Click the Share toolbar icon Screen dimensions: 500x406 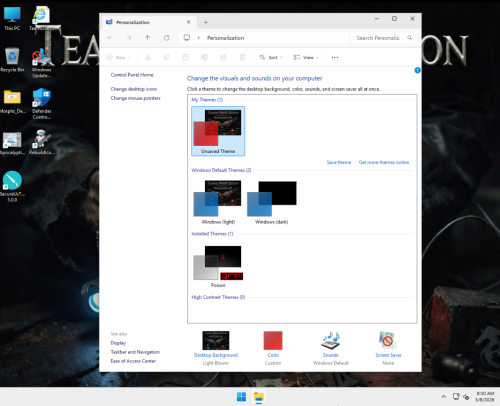point(223,57)
